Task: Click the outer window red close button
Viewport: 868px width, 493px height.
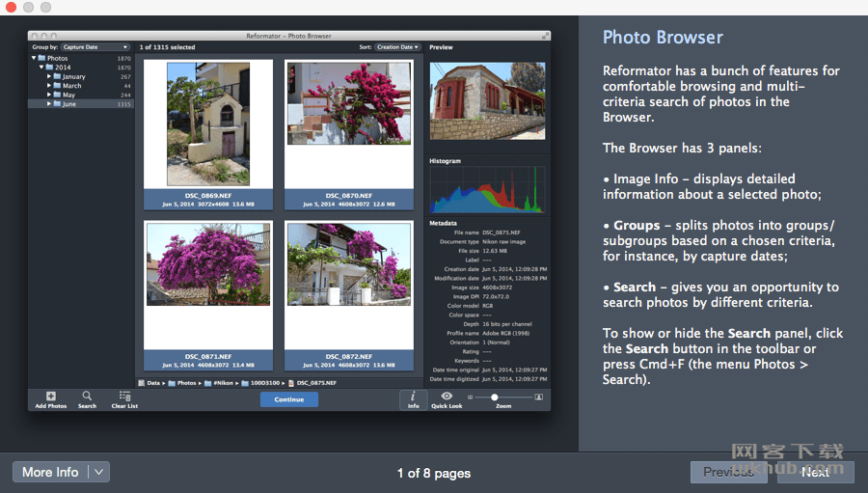Action: pos(11,7)
